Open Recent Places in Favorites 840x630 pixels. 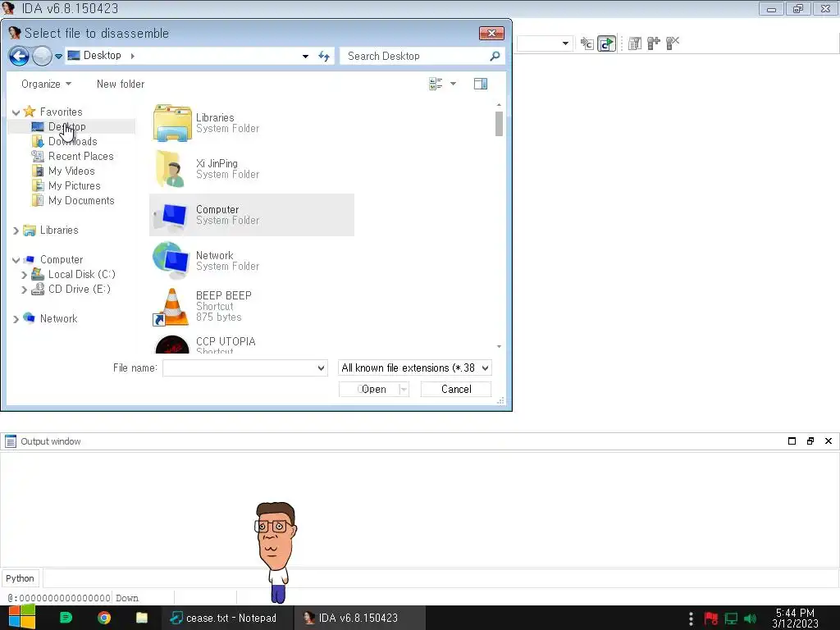[x=81, y=156]
